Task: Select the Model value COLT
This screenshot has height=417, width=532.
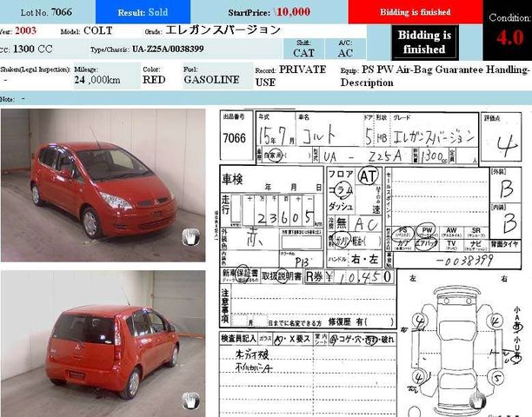Action: pyautogui.click(x=98, y=30)
